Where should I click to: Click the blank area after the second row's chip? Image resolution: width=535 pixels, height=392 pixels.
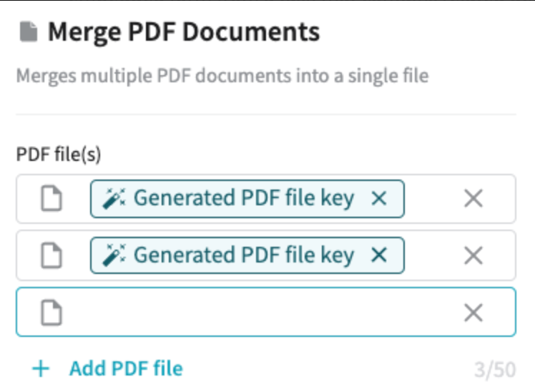pos(433,255)
